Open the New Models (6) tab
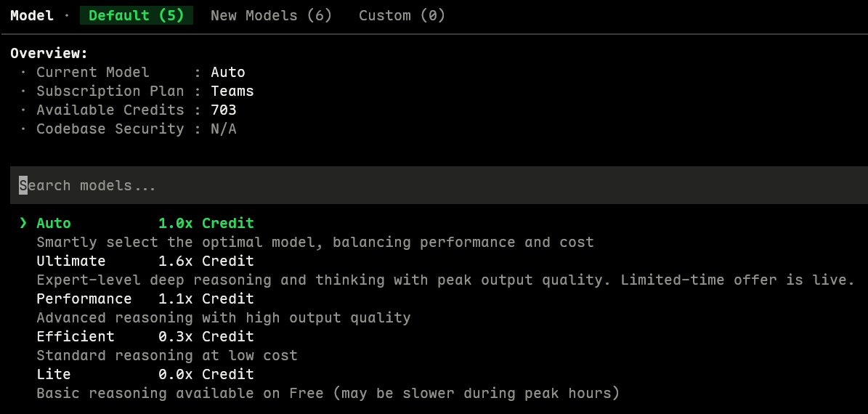 point(271,15)
